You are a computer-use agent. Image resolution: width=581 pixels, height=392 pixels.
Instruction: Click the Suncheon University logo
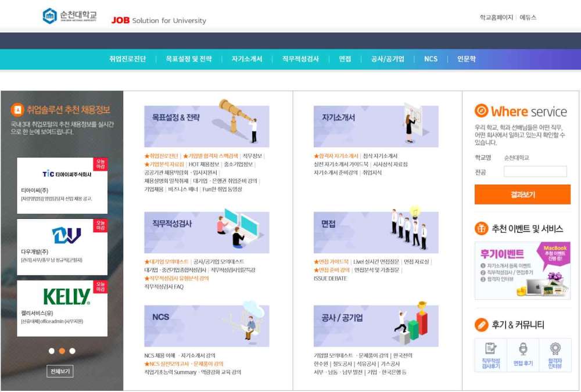[x=70, y=16]
